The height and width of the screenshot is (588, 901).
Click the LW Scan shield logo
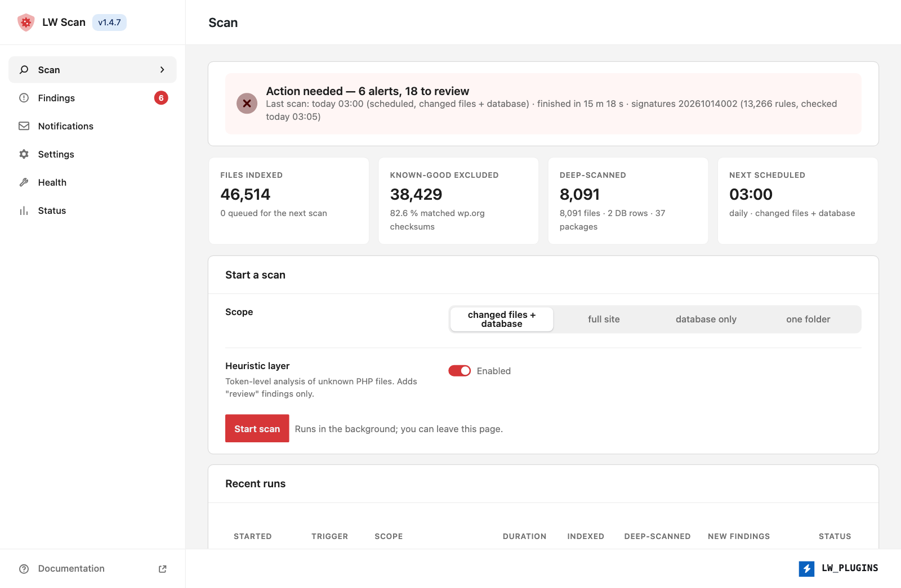click(26, 23)
